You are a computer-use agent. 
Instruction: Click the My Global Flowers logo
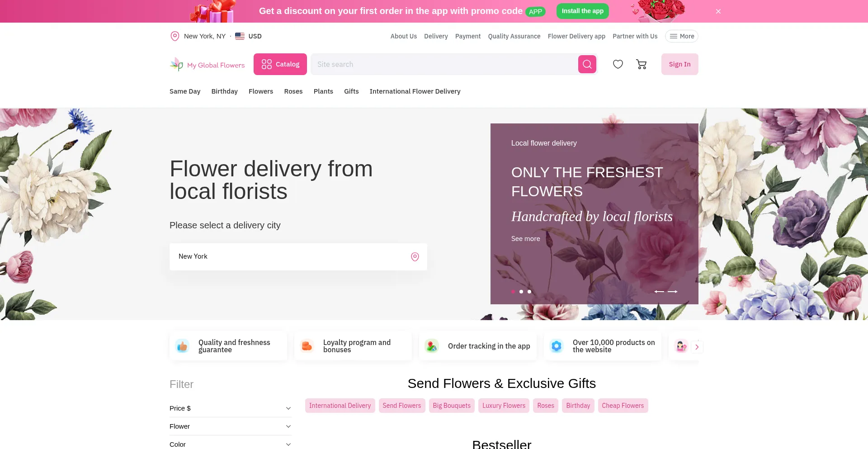(207, 65)
